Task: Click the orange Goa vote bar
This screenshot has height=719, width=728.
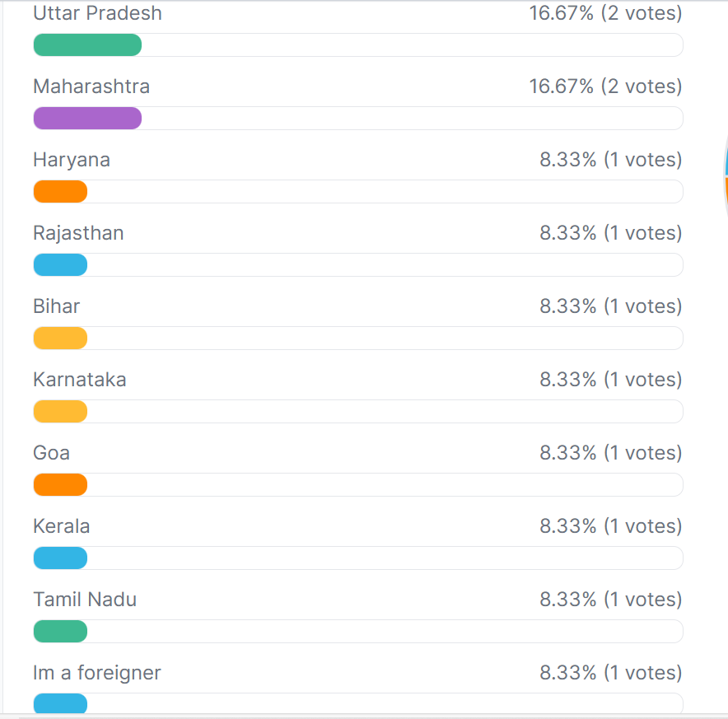Action: tap(60, 485)
